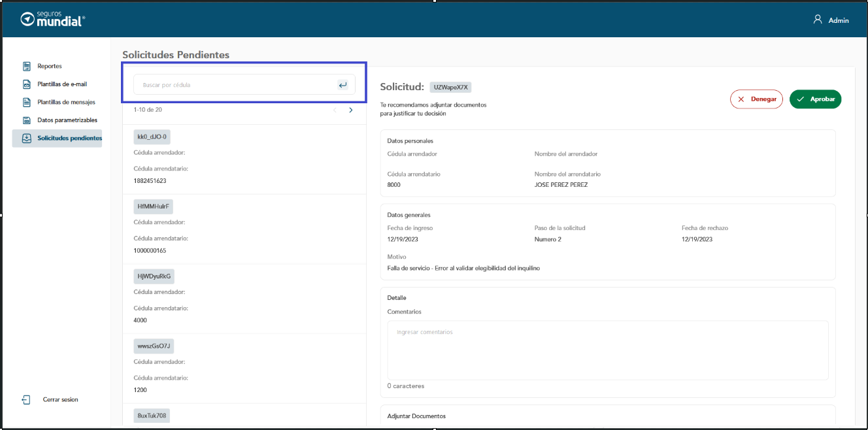868x430 pixels.
Task: Select request wwszGsO7J in the list
Action: click(154, 346)
